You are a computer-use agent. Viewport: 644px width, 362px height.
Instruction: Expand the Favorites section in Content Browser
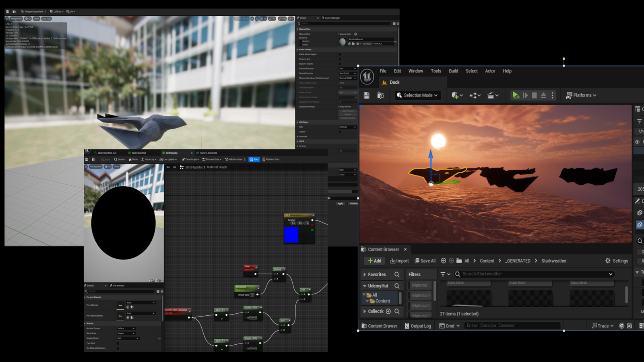[x=376, y=274]
